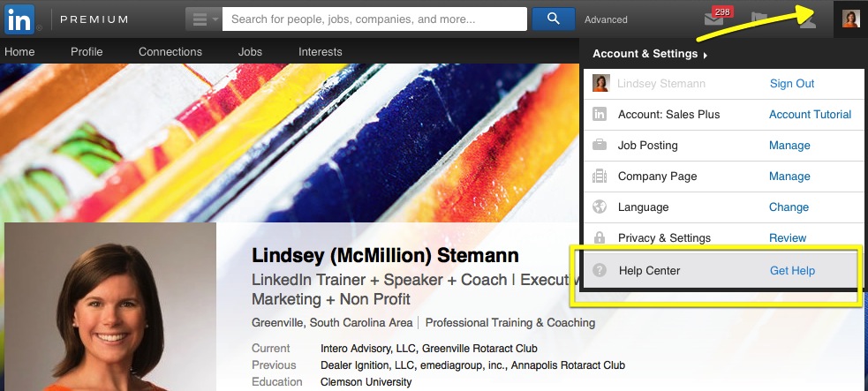Click the briefcase Job Posting icon
This screenshot has height=391, width=868.
pyautogui.click(x=600, y=146)
